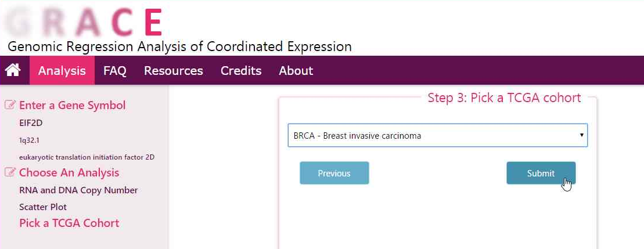Open the Credits menu item

tap(241, 71)
